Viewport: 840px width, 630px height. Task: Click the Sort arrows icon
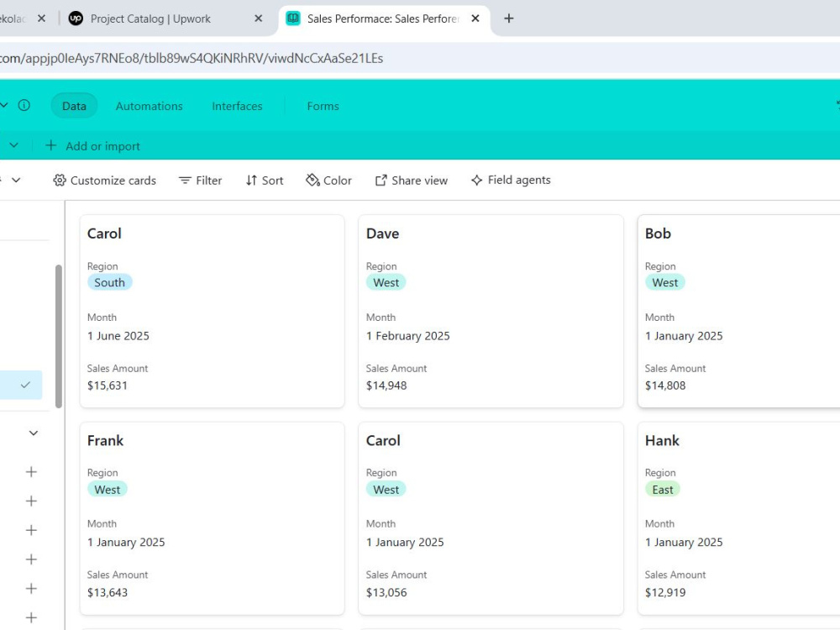[x=251, y=181]
